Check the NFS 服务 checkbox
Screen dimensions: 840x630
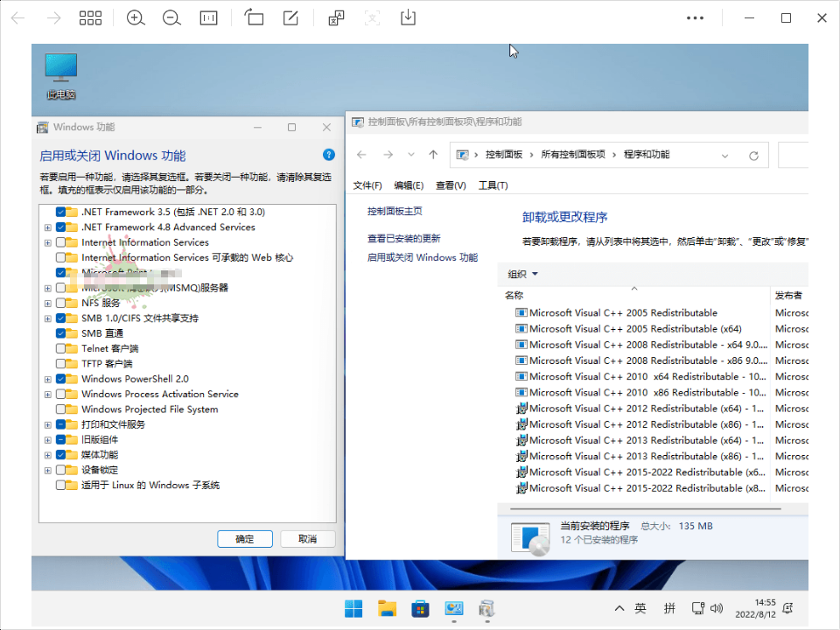pyautogui.click(x=61, y=304)
